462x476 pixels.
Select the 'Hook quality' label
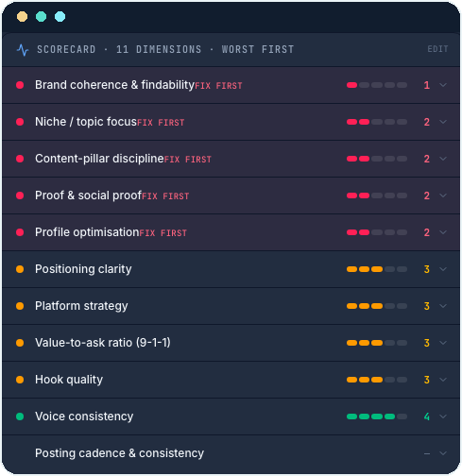point(69,380)
